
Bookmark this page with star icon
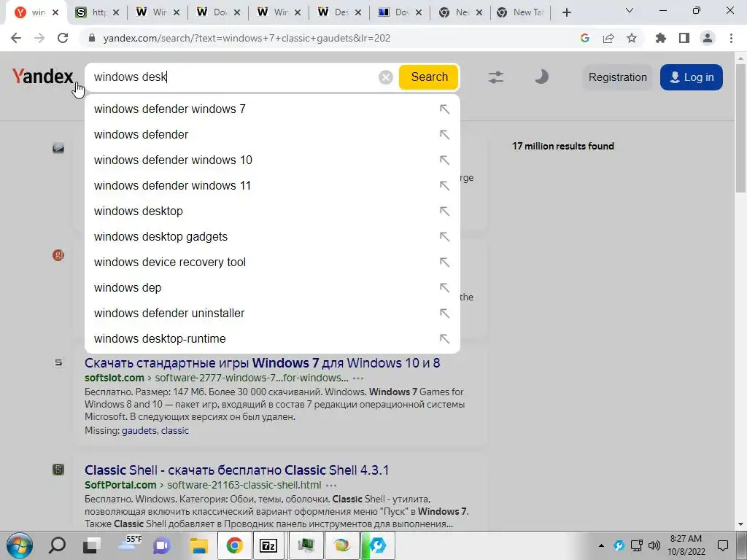[632, 38]
